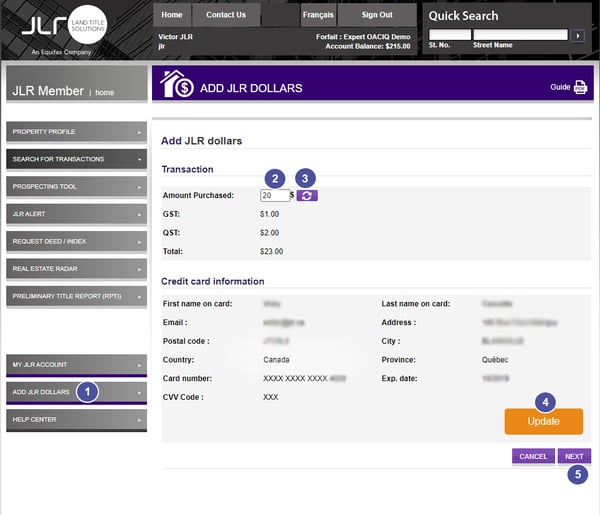
Task: Click the Amount Purchased input field
Action: (x=274, y=196)
